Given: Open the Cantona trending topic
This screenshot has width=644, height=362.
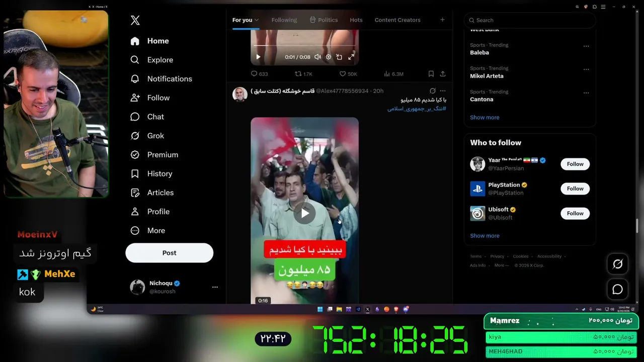Looking at the screenshot, I should [x=481, y=100].
